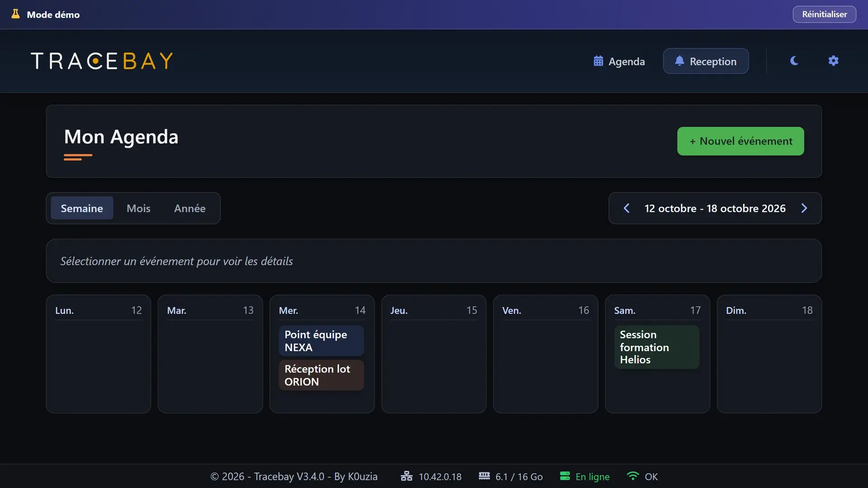Click the Agenda calendar icon
Image resolution: width=868 pixels, height=488 pixels.
(x=598, y=61)
